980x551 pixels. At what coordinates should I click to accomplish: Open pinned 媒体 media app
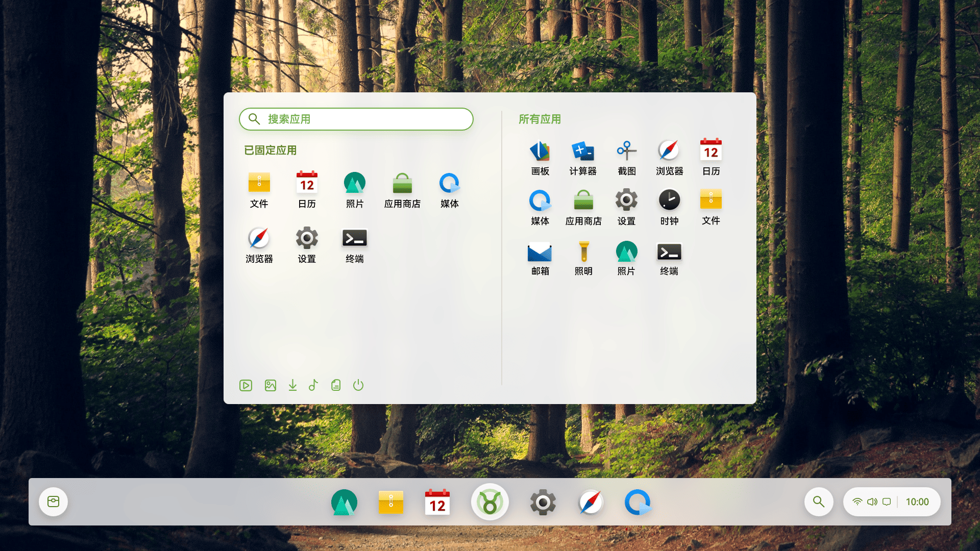pyautogui.click(x=449, y=184)
